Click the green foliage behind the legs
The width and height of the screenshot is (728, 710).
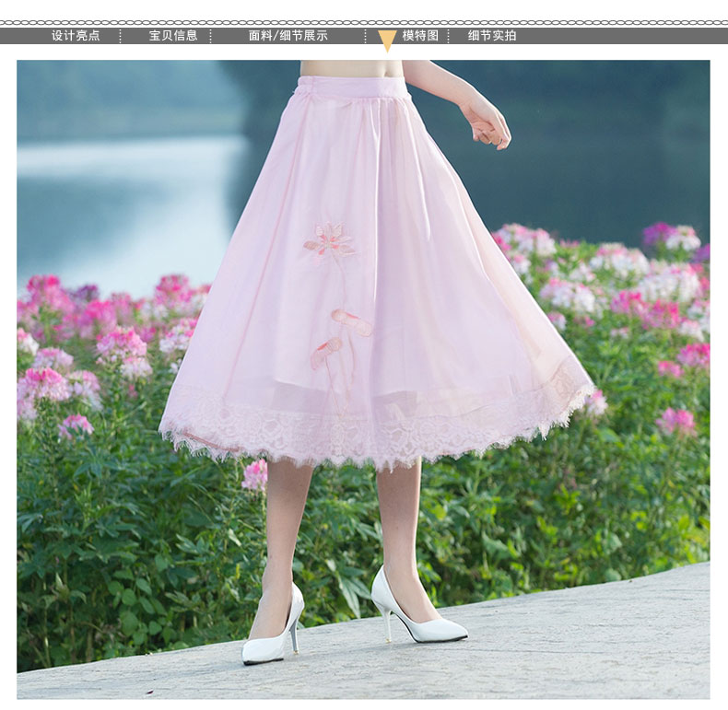341,534
